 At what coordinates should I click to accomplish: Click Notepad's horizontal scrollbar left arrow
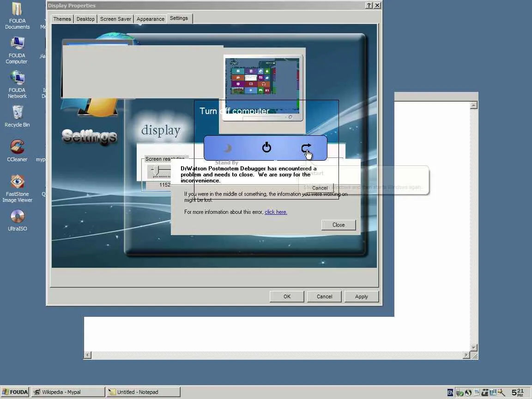[88, 355]
